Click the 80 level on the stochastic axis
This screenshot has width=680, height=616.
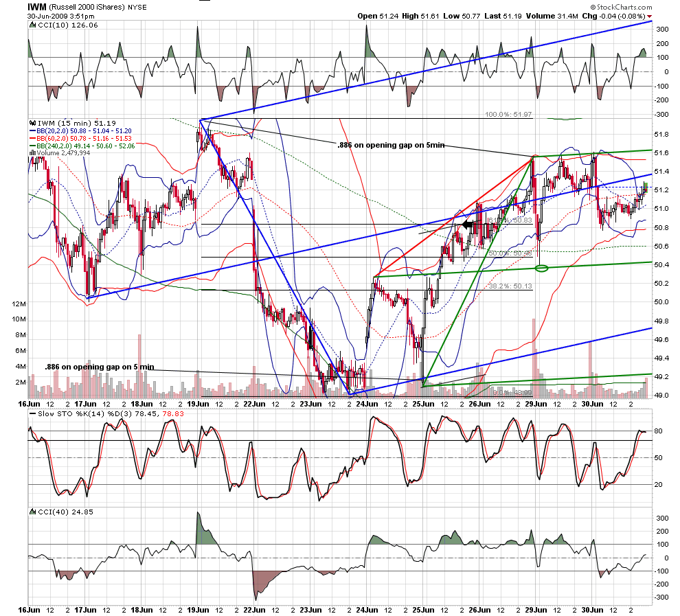pos(658,431)
